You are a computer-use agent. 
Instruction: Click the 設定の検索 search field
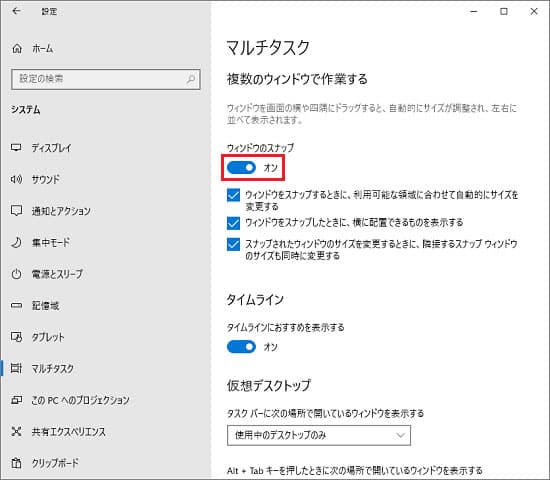pyautogui.click(x=106, y=79)
